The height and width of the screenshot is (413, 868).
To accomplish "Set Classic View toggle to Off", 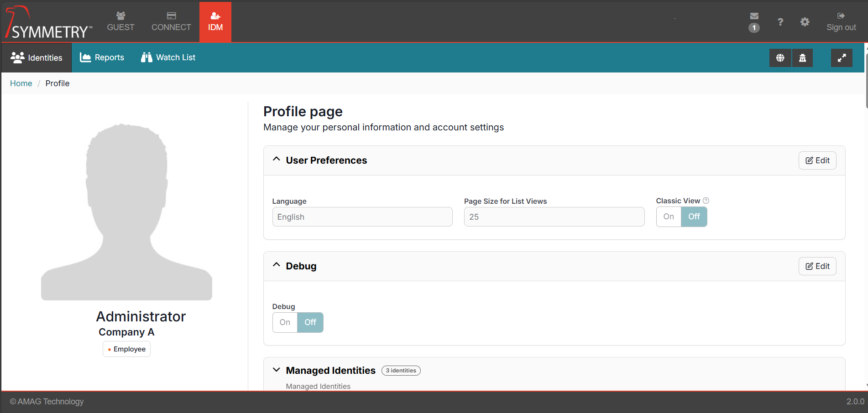I will (694, 217).
